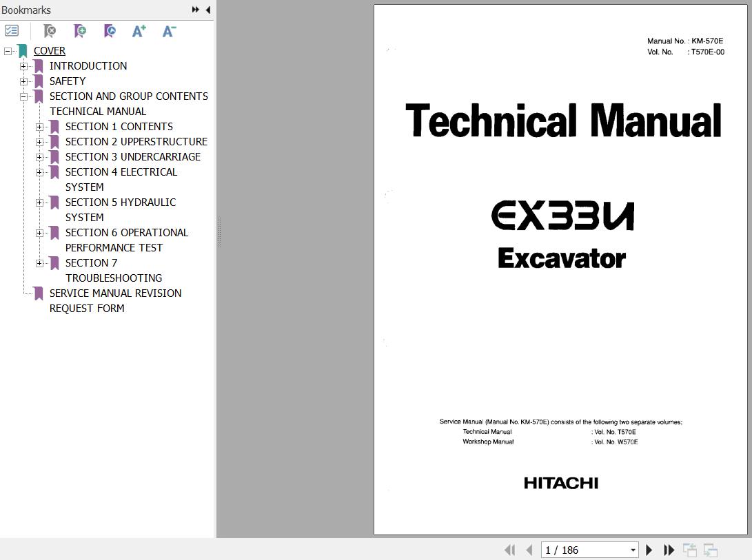The image size is (752, 560).
Task: Click the HITACHI logo text
Action: pyautogui.click(x=560, y=484)
